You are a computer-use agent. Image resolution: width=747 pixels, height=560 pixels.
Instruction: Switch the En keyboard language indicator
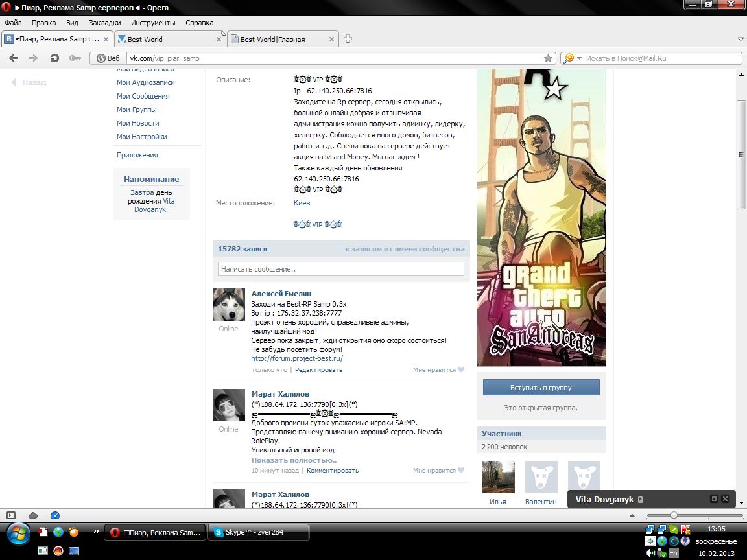point(673,553)
